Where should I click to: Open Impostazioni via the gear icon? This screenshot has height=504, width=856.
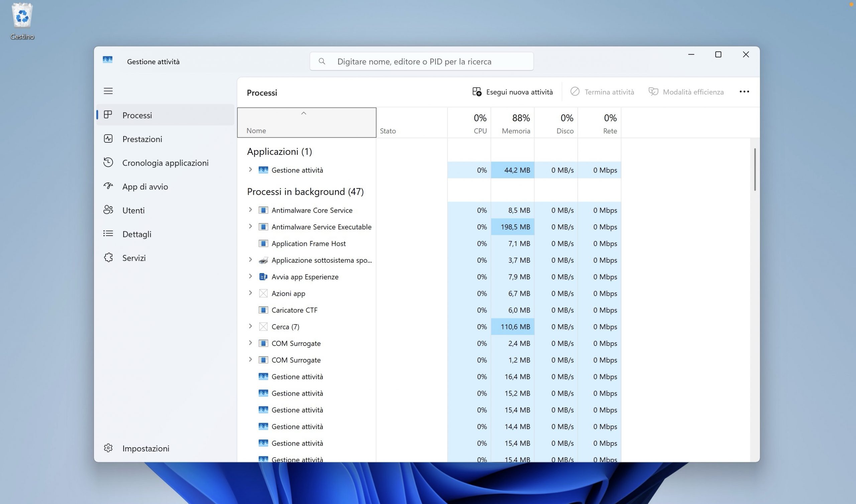108,448
